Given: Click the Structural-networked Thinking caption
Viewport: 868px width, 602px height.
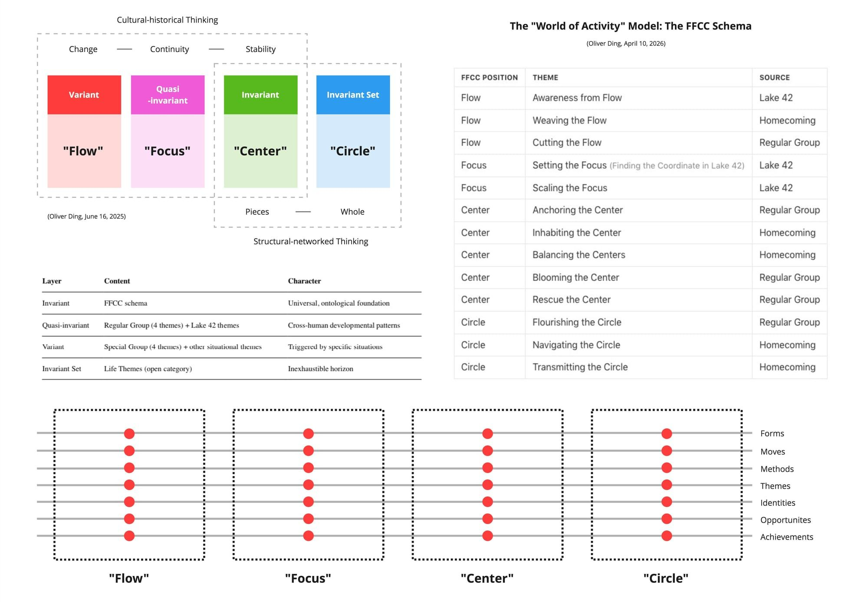Looking at the screenshot, I should pos(311,241).
